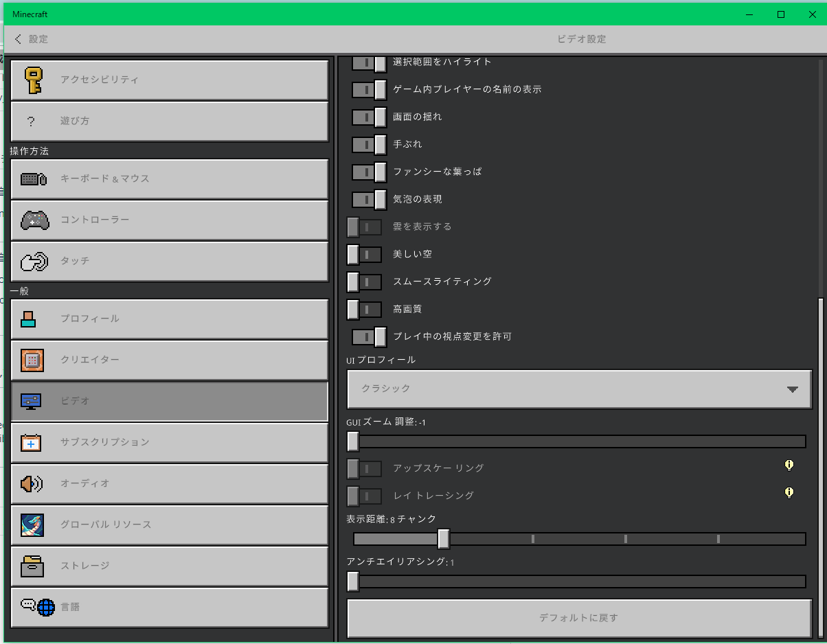Screen dimensions: 827x644
Task: Click the dropdown arrow beside クラシック
Action: tap(793, 389)
